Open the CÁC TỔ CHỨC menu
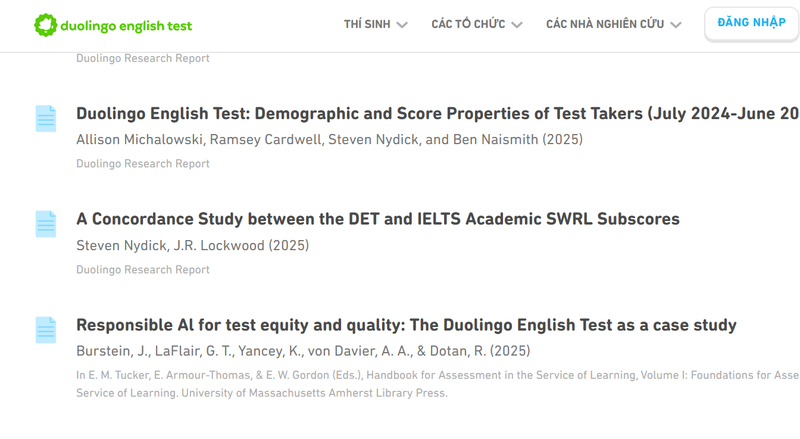Viewport: 800px width, 439px height. point(468,24)
